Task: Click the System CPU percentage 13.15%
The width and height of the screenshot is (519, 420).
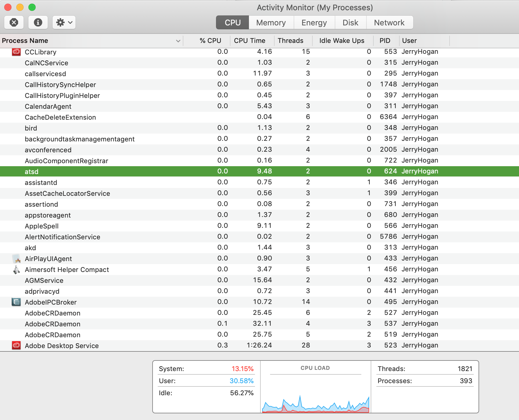Action: (243, 369)
